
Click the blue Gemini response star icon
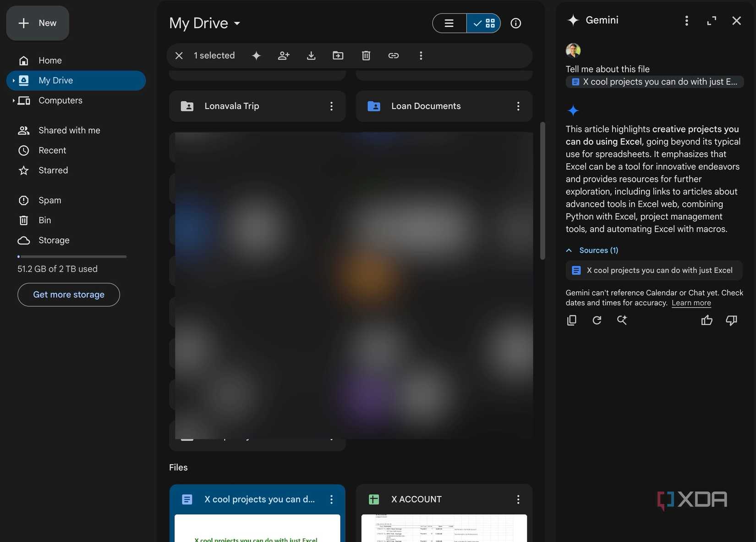coord(573,111)
